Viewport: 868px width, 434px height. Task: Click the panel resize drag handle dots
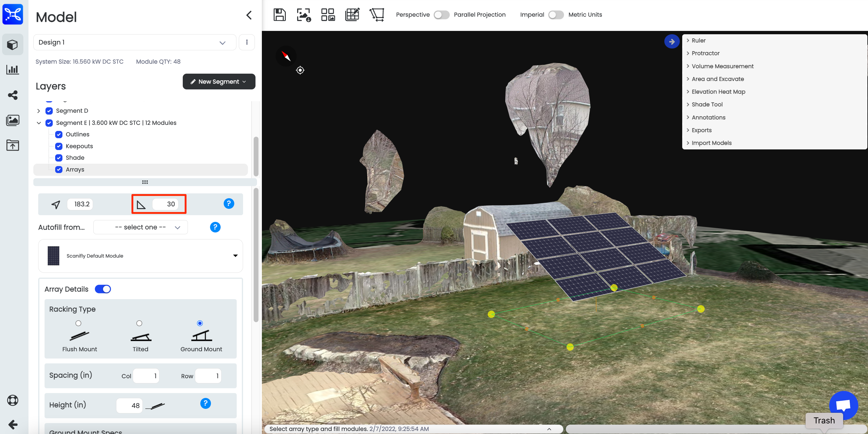145,182
